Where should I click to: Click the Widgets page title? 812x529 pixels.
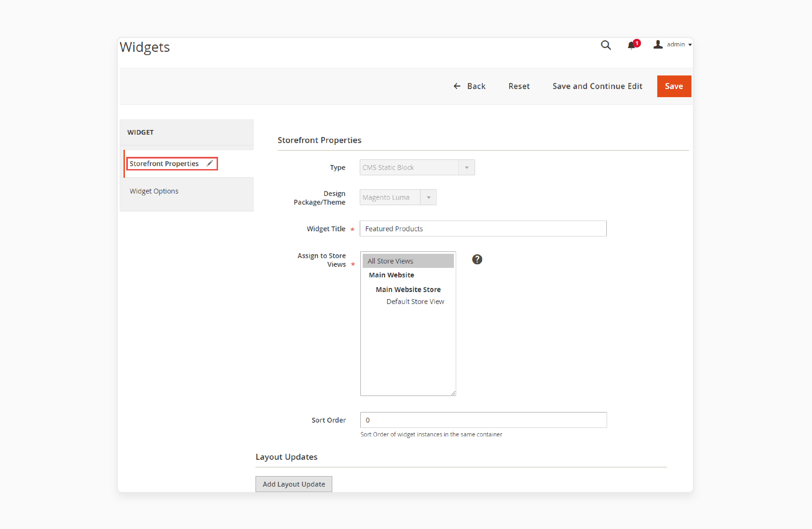[x=145, y=47]
